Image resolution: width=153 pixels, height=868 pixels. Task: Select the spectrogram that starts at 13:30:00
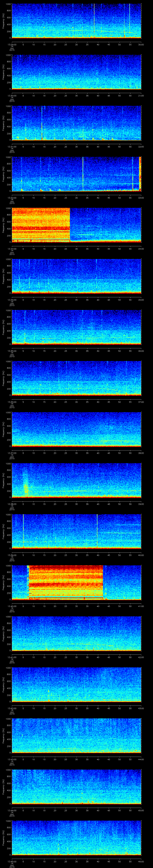(x=76, y=72)
